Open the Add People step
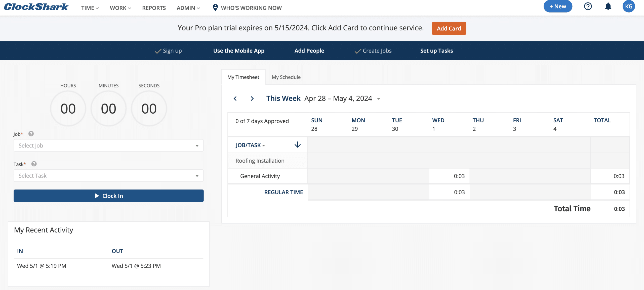The height and width of the screenshot is (290, 644). coord(309,51)
